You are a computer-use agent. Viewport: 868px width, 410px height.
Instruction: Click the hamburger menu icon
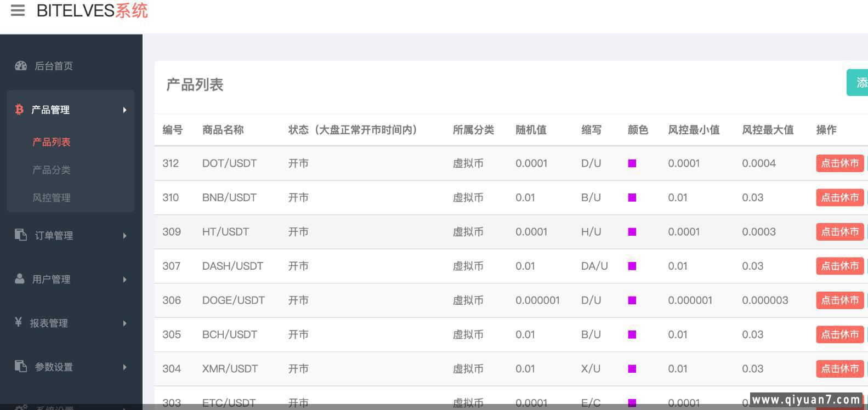point(18,10)
